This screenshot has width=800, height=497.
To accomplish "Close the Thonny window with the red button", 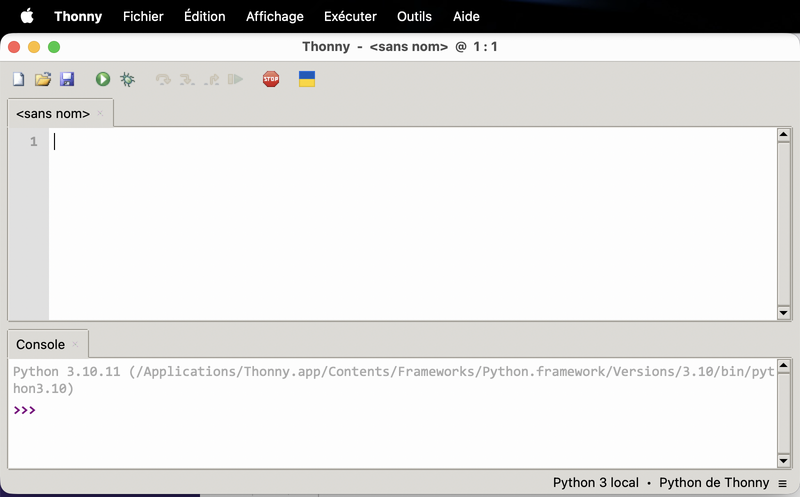I will (x=14, y=47).
